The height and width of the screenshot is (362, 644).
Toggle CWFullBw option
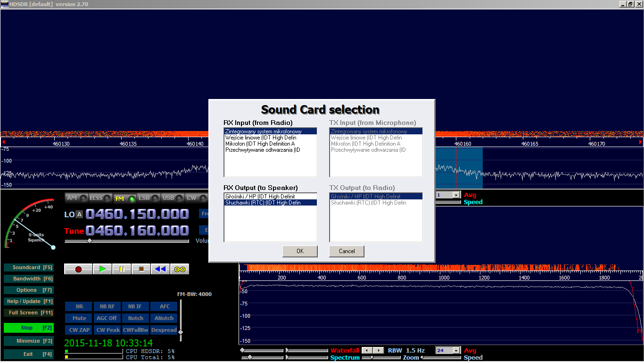pyautogui.click(x=135, y=330)
